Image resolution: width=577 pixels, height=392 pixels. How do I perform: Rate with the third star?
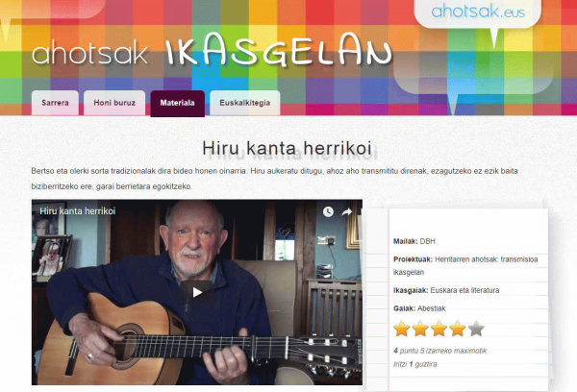click(x=439, y=329)
